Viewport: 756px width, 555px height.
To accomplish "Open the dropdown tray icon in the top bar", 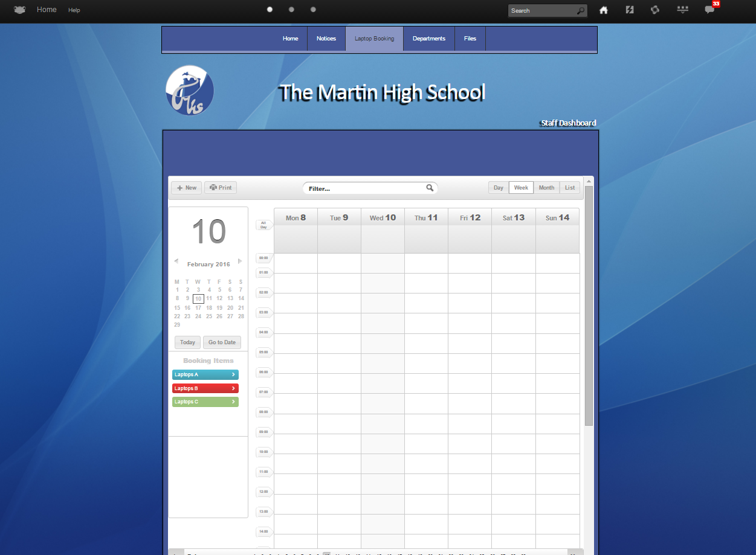I will tap(682, 10).
